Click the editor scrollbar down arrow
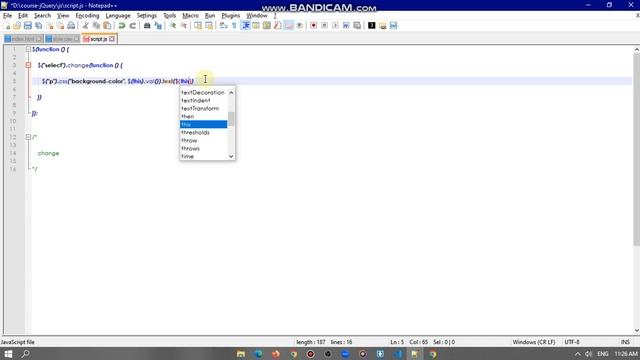Screen dimensions: 640x360 tap(636, 331)
